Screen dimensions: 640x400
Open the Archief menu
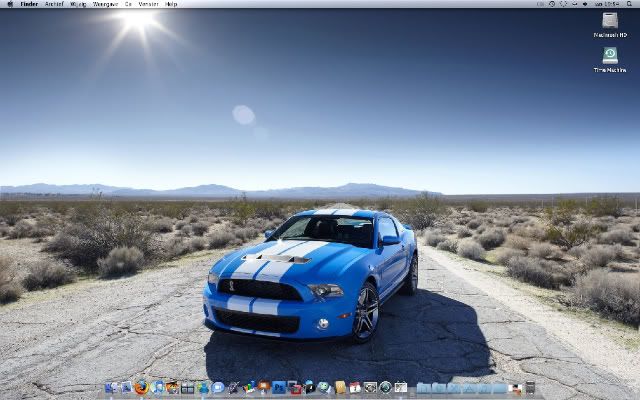(54, 4)
